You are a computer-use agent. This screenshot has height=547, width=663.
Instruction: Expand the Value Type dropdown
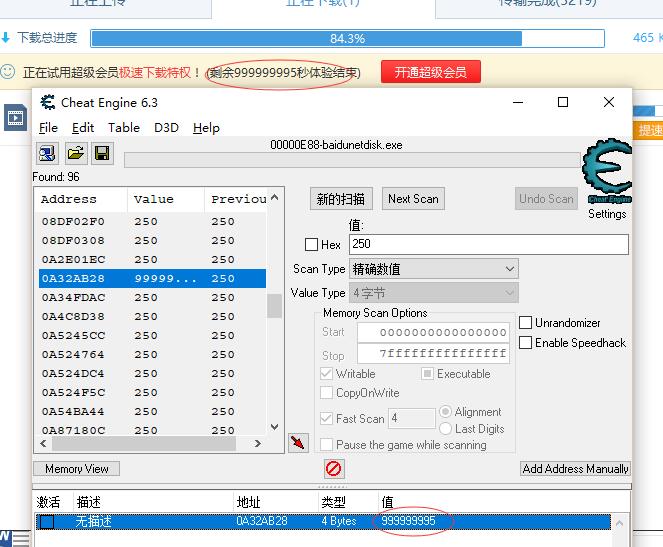434,293
